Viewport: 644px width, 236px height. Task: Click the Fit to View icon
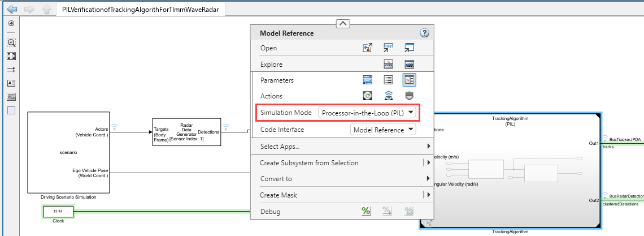point(11,56)
